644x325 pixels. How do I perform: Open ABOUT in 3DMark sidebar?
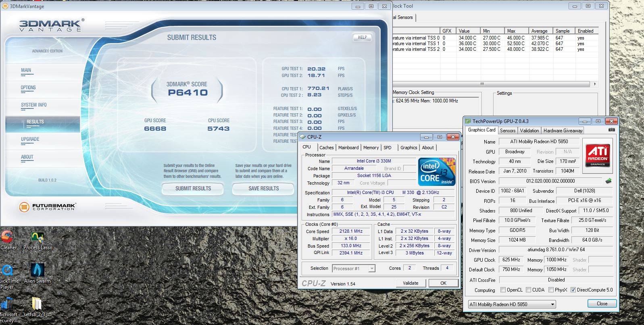pos(27,157)
